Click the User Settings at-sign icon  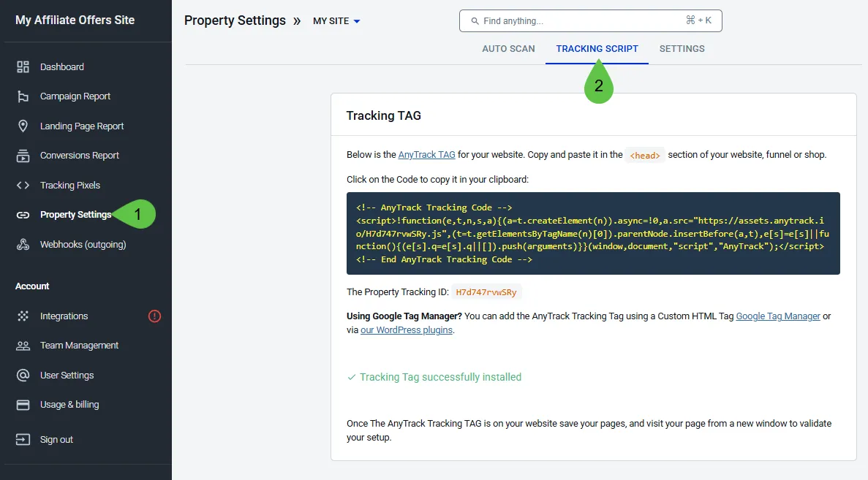23,375
